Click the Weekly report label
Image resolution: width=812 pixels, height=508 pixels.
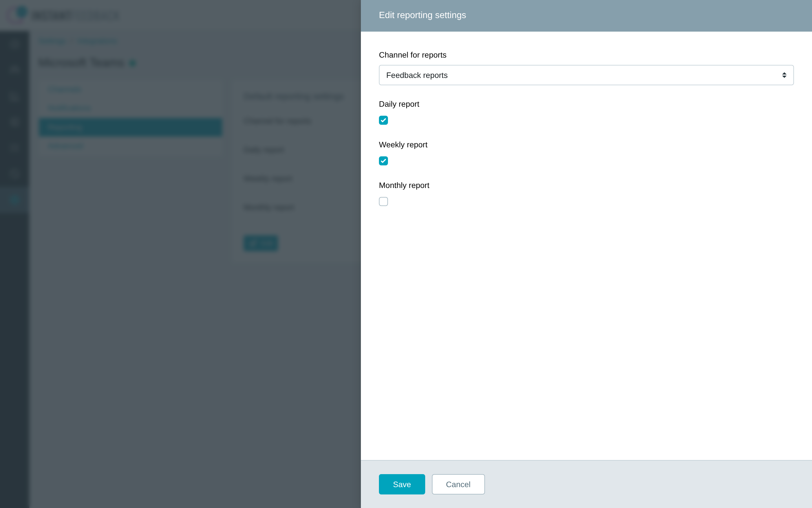[x=403, y=145]
